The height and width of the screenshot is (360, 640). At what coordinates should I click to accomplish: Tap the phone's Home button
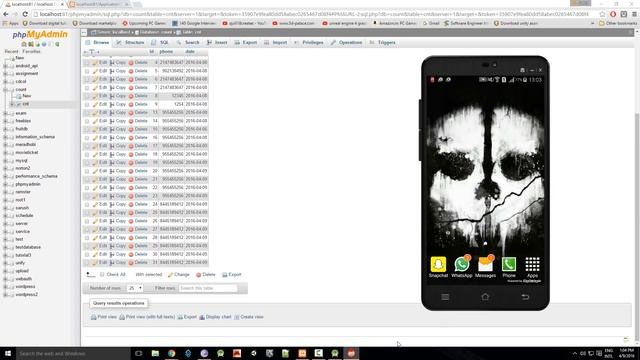click(x=485, y=297)
